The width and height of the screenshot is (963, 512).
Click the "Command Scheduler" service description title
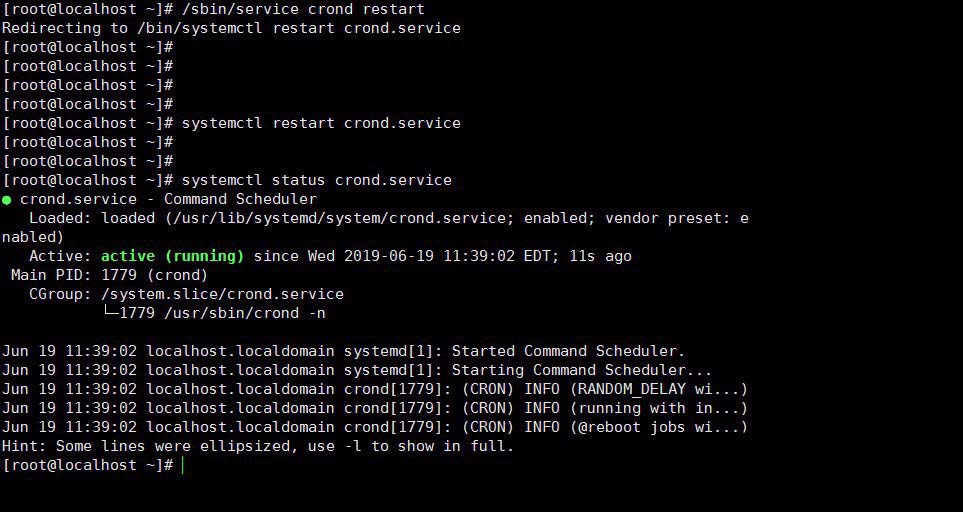tap(240, 199)
